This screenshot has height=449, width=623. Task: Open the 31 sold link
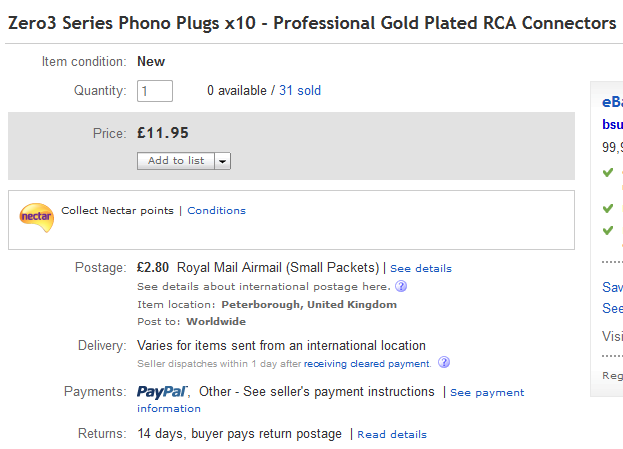[x=300, y=91]
